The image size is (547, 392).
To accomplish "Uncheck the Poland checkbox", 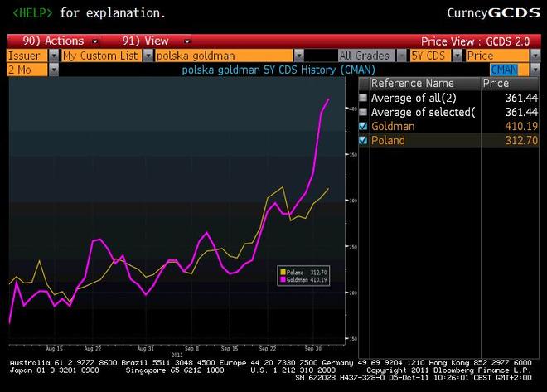I will coord(363,140).
